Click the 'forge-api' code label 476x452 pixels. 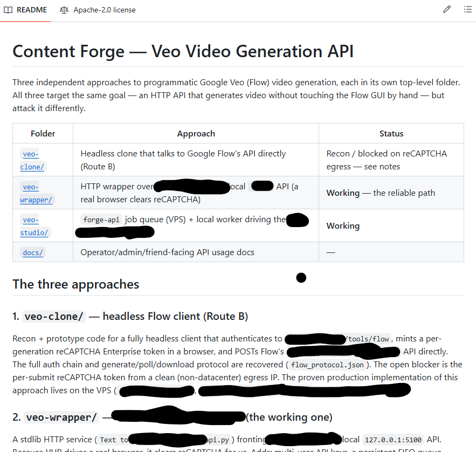coord(101,220)
